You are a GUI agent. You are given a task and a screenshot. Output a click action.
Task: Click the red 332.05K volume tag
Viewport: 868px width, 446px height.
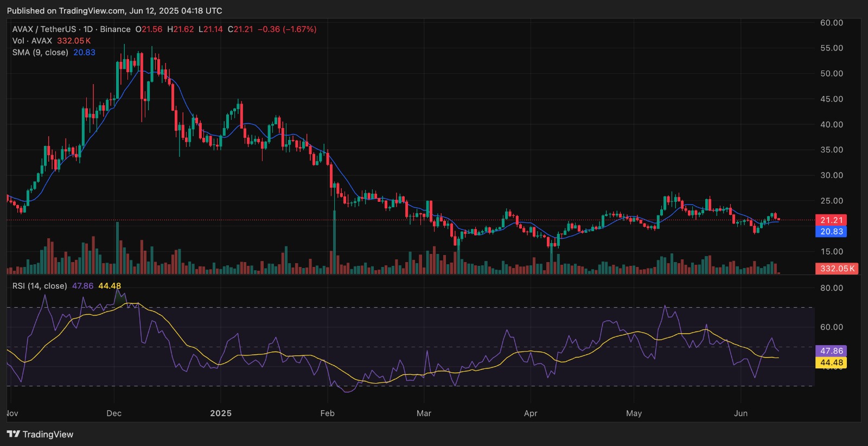pyautogui.click(x=837, y=269)
